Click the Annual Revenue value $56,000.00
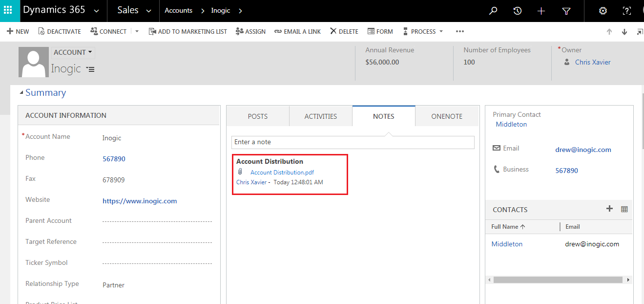The height and width of the screenshot is (304, 644). tap(382, 62)
